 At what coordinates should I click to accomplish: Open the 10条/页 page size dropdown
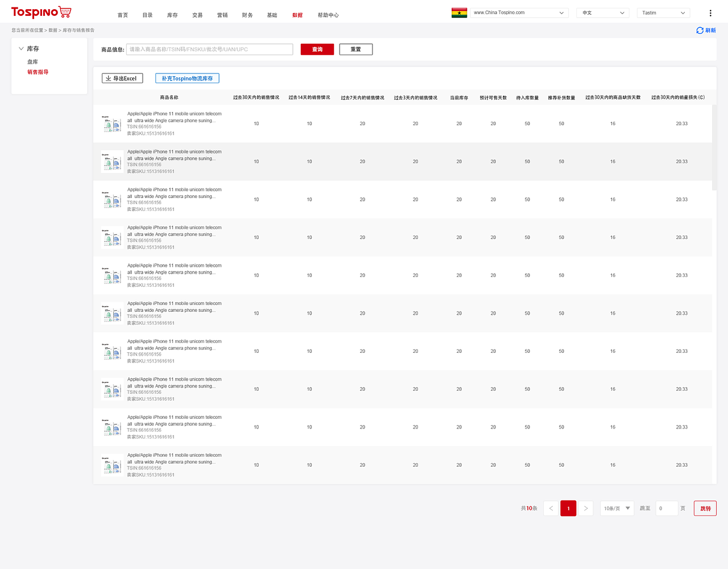click(617, 508)
